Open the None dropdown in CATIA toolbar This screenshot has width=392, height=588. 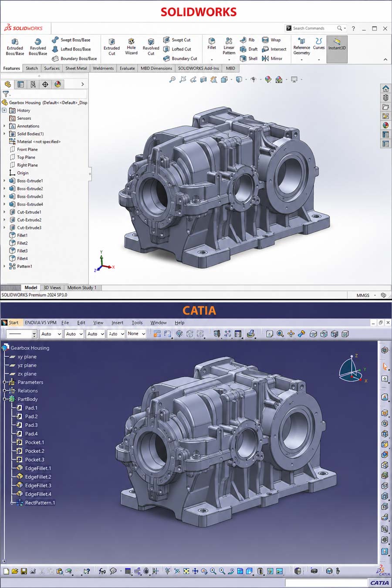(136, 334)
